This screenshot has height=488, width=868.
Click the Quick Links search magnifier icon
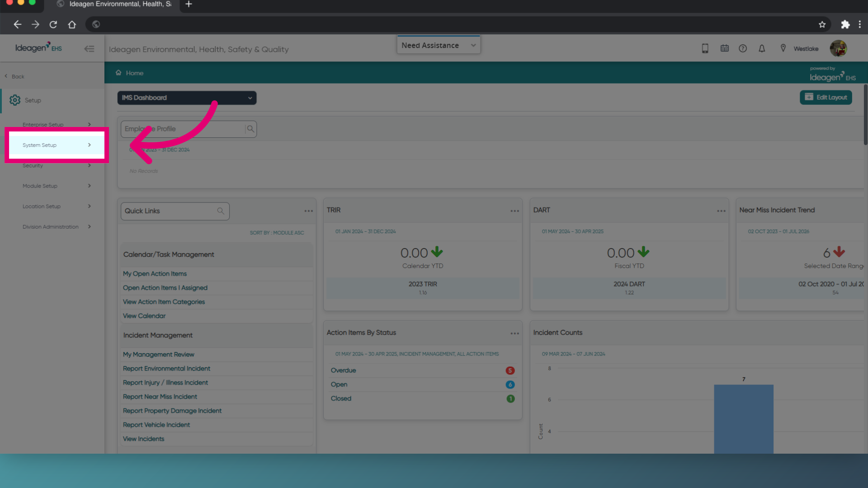coord(221,211)
